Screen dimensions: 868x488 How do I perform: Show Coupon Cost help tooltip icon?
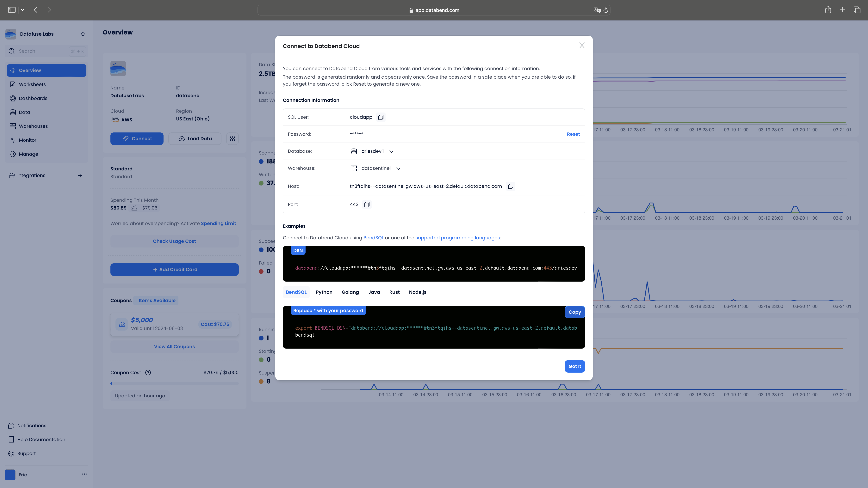148,372
